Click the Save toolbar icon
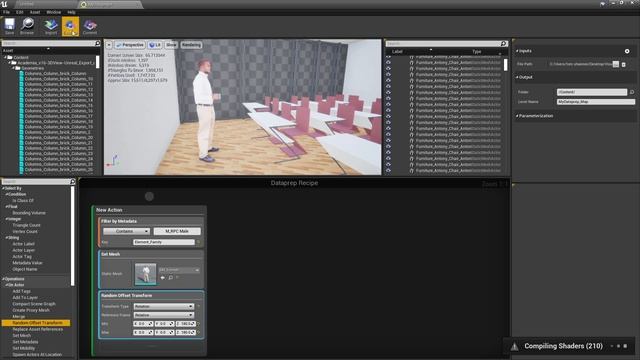The image size is (640, 360). pyautogui.click(x=9, y=26)
